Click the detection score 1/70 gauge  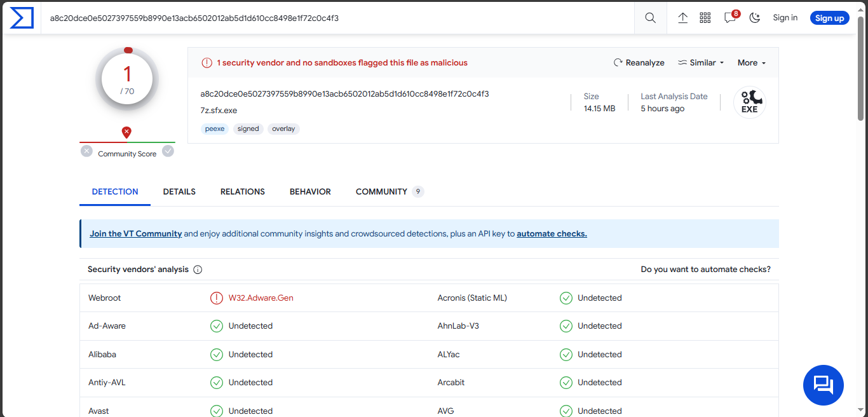[x=127, y=80]
